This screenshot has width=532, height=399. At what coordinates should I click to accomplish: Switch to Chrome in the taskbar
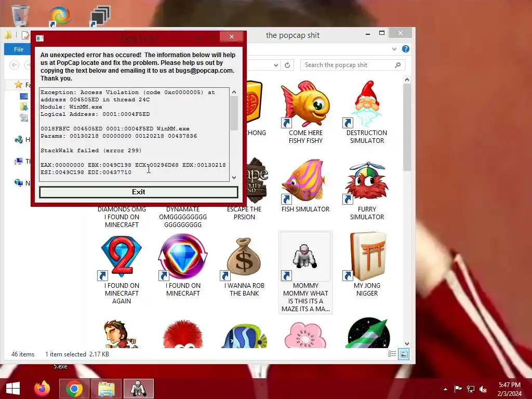click(x=74, y=389)
